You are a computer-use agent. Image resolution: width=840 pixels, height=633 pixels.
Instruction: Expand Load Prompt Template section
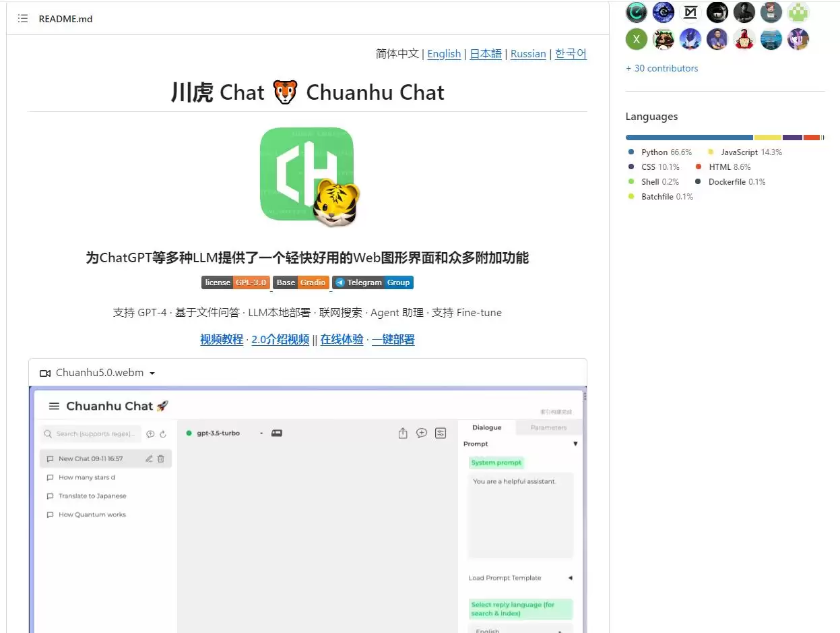(x=570, y=578)
